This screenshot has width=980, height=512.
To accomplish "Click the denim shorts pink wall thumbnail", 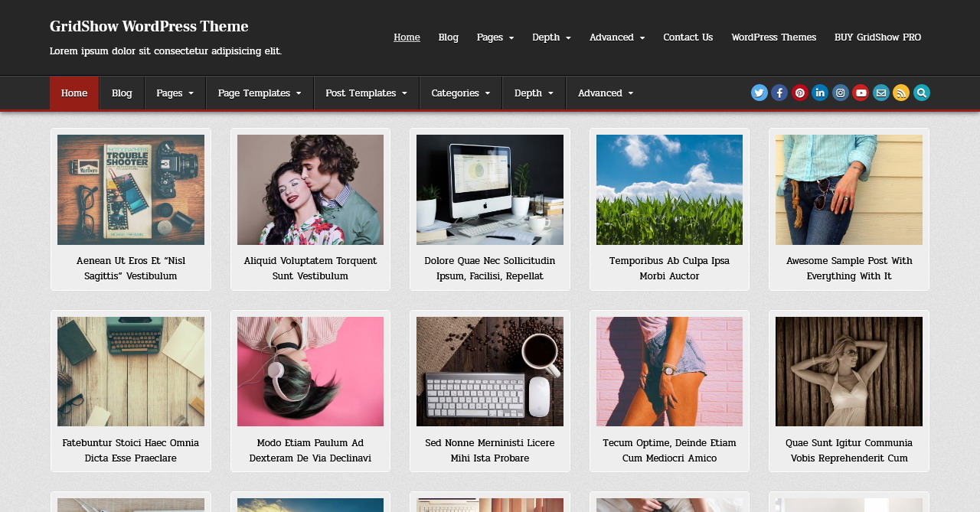I will coord(669,371).
